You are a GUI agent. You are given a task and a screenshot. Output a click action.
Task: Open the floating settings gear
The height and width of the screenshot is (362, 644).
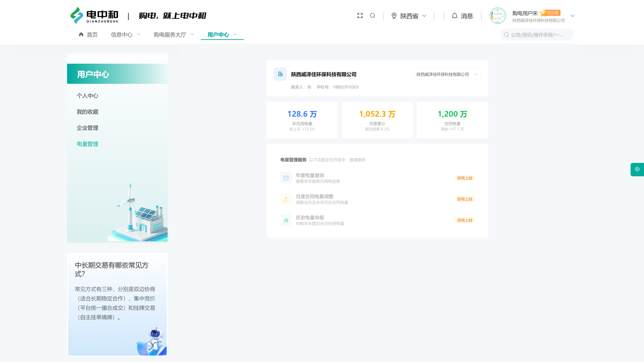pyautogui.click(x=637, y=169)
